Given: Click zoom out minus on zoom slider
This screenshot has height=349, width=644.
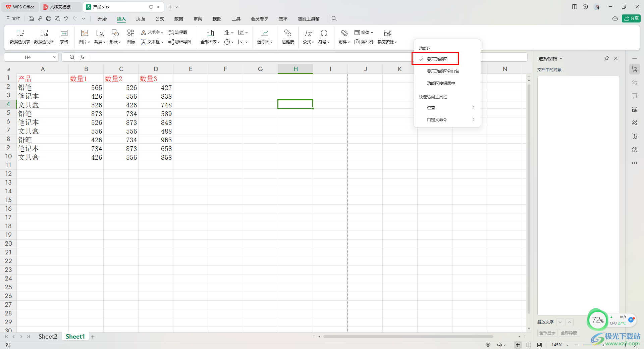Looking at the screenshot, I should click(x=576, y=345).
